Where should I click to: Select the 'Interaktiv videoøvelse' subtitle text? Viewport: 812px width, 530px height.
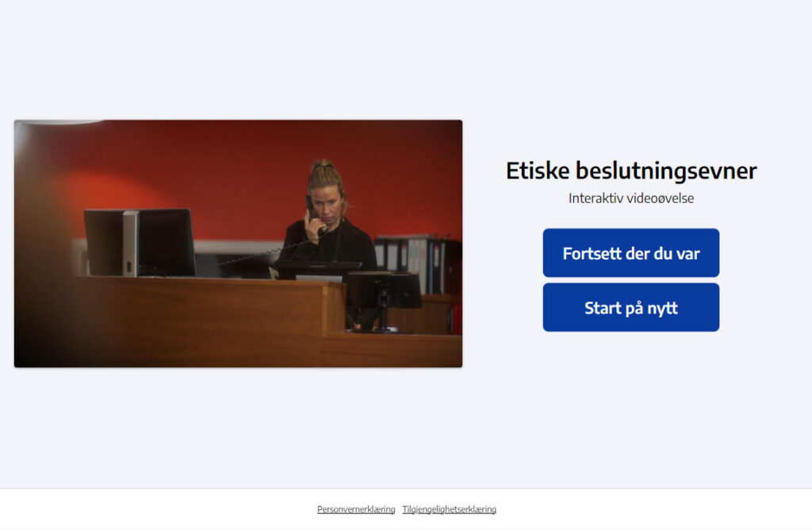point(630,198)
